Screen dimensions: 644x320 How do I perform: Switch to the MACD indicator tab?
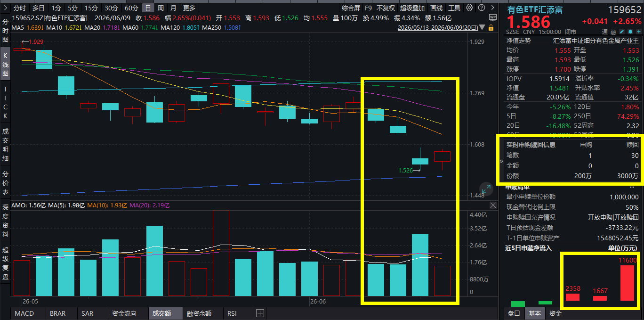[x=24, y=313]
